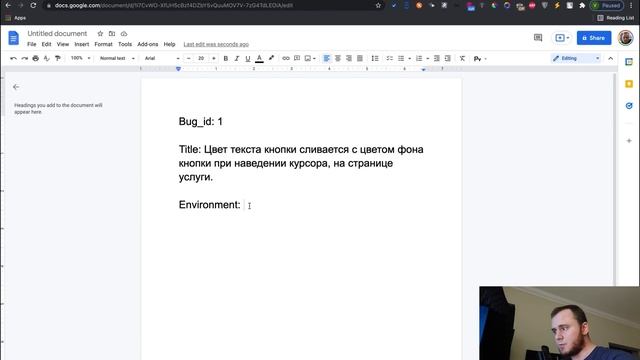
Task: Click the Clear formatting icon
Action: (x=462, y=58)
